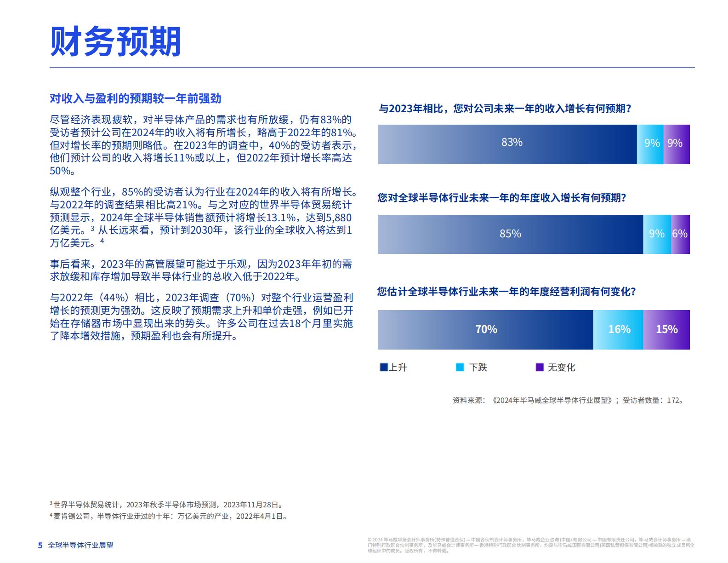The width and height of the screenshot is (728, 563).
Task: Select the 70% segment in the operating profit bar
Action: [485, 330]
